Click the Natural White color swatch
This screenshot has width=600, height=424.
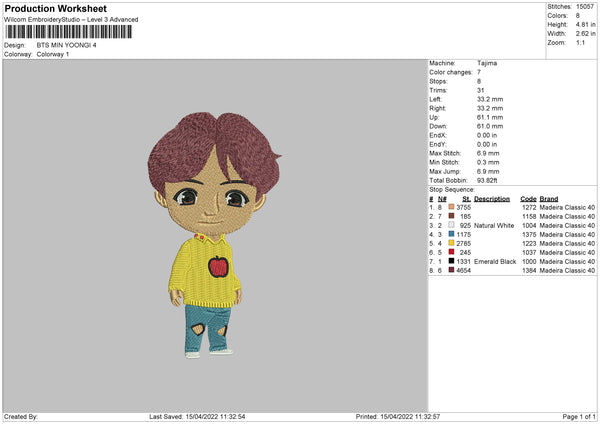tap(451, 225)
